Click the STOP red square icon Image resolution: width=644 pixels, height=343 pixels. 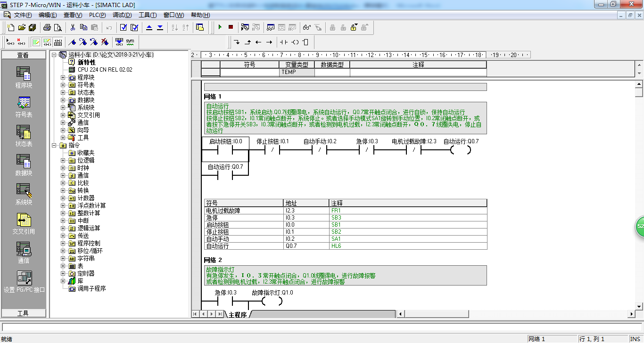click(231, 27)
